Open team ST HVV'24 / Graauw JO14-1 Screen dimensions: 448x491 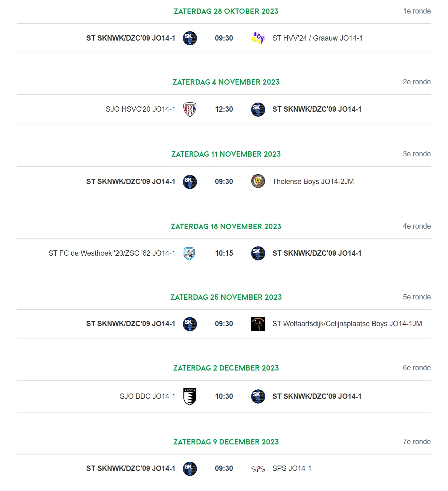coord(317,38)
